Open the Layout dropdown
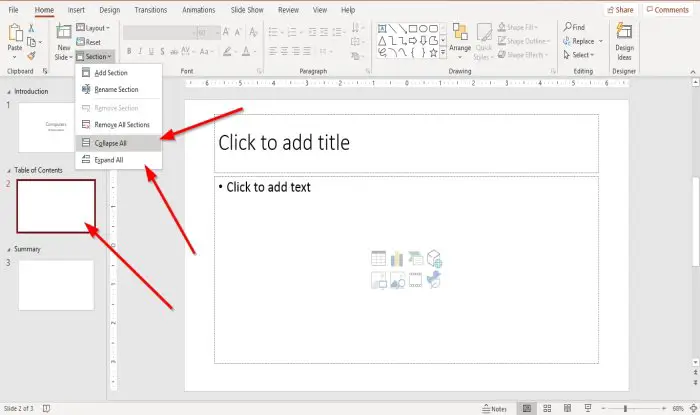The height and width of the screenshot is (415, 700). [x=93, y=28]
